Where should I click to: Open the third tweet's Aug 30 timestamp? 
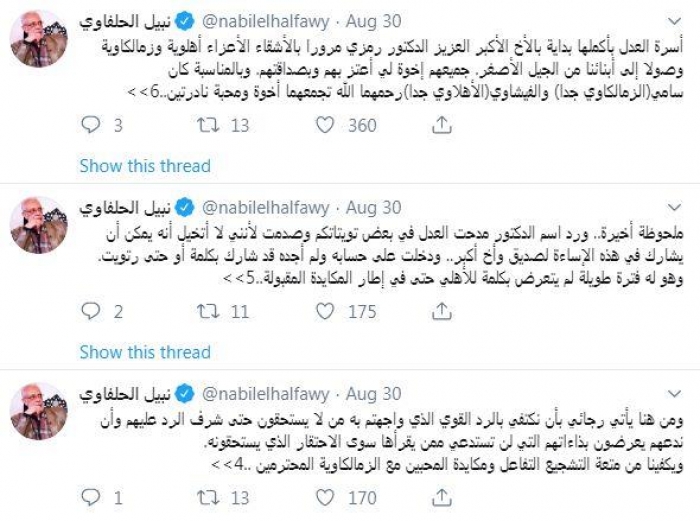pyautogui.click(x=373, y=390)
